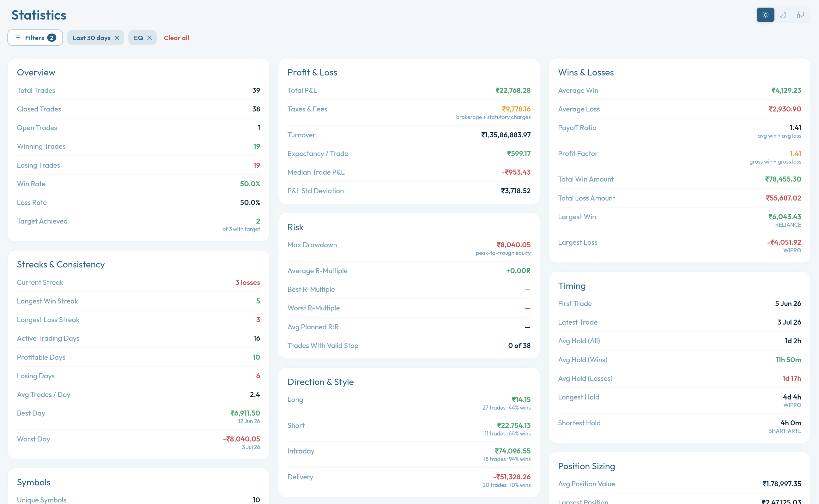The height and width of the screenshot is (504, 819).
Task: Click Short direction value ₹22,754.13
Action: [514, 425]
